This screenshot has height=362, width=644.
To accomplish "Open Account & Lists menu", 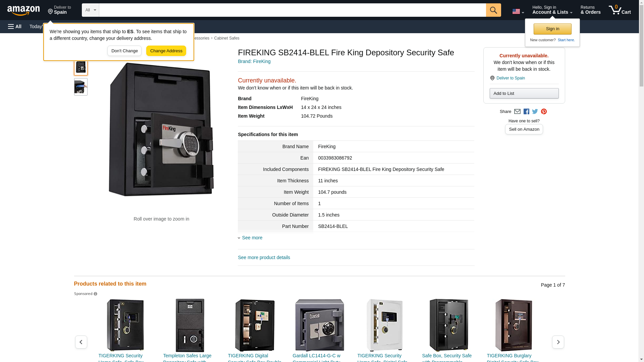I will (552, 10).
